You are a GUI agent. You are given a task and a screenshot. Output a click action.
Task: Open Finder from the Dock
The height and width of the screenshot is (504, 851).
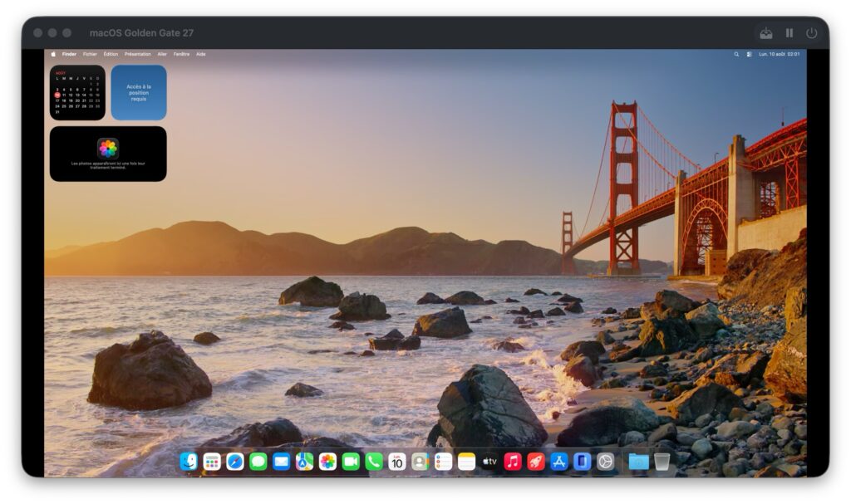[x=189, y=462]
